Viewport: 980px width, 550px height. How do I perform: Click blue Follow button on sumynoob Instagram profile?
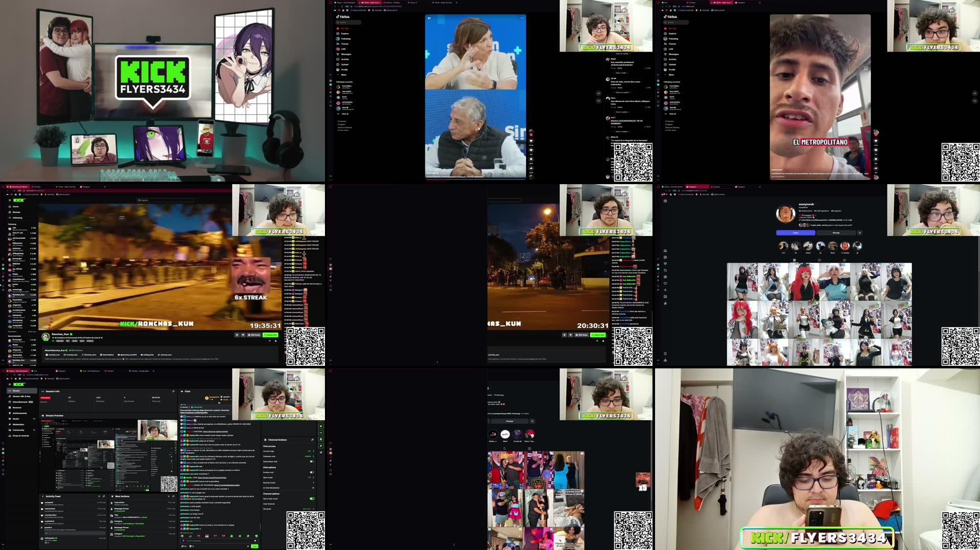[x=796, y=233]
